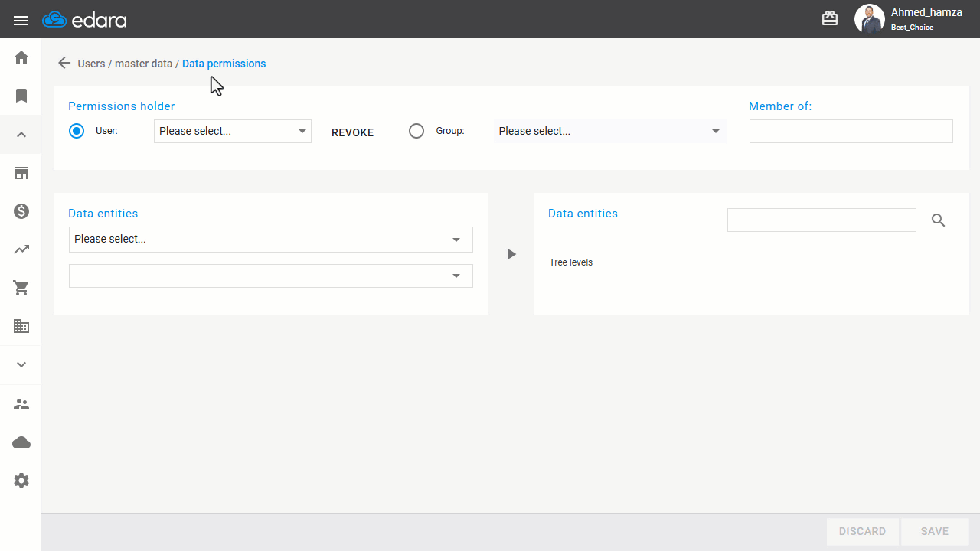Click the Member of input field

851,131
